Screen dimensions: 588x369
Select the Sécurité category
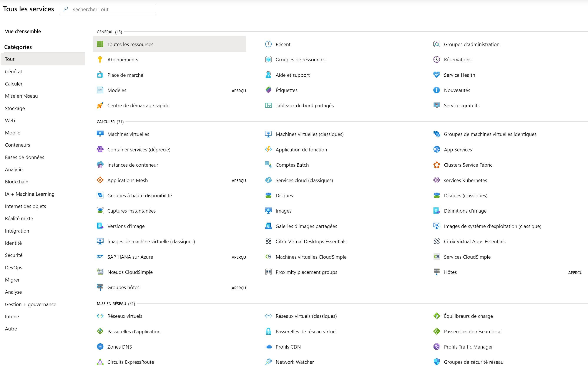pos(14,255)
